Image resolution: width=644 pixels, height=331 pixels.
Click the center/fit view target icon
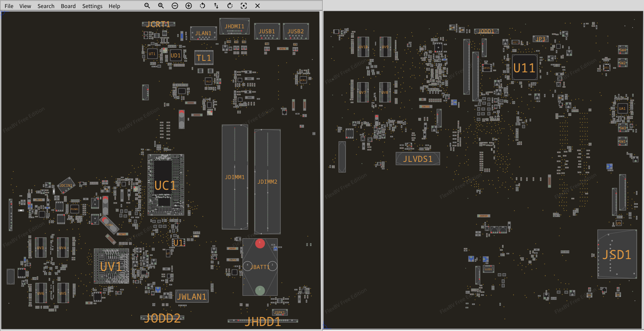(x=244, y=6)
